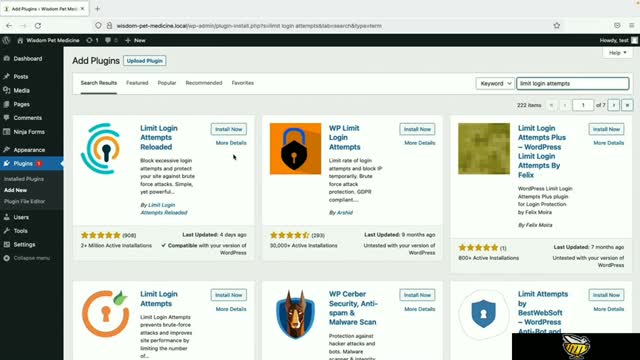Open Howdy, test account menu
640x360 pixels.
pos(618,40)
